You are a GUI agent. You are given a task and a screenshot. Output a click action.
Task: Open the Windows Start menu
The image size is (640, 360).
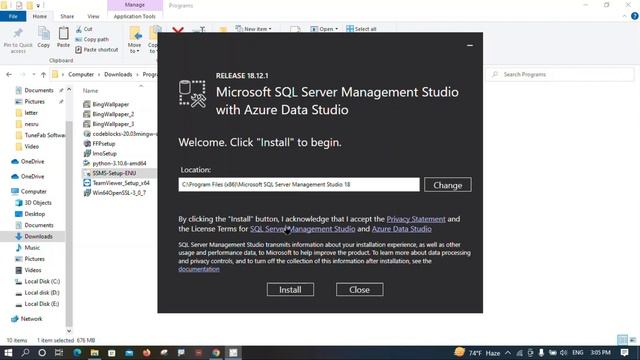(8, 353)
